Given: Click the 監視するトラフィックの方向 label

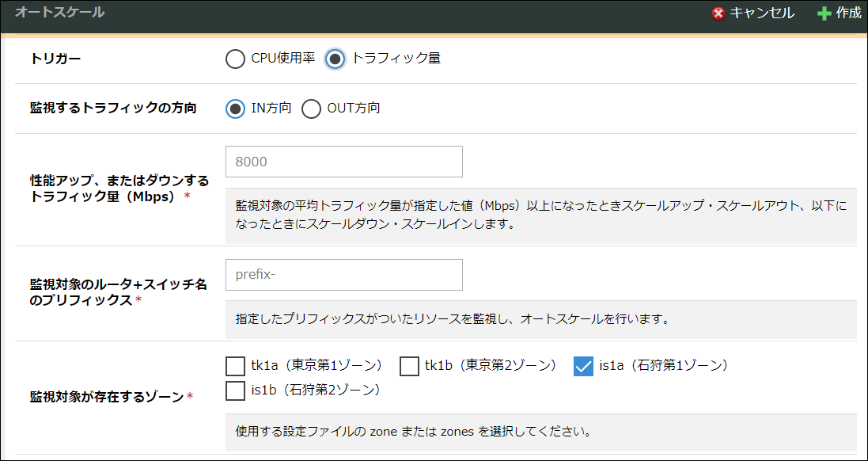Looking at the screenshot, I should [x=113, y=109].
